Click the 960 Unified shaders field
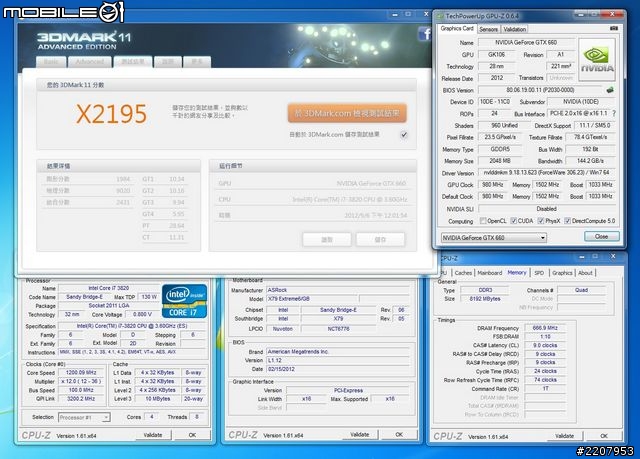640x459 pixels. (504, 125)
